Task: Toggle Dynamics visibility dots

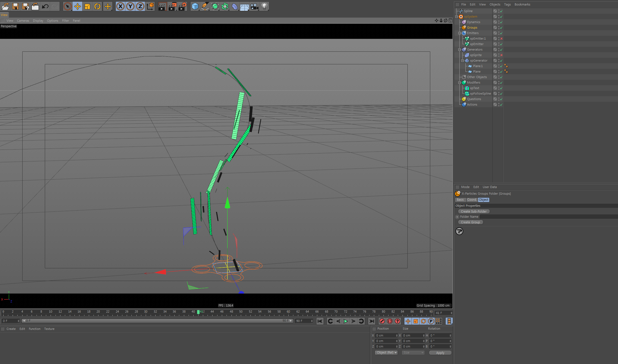Action: tap(499, 22)
